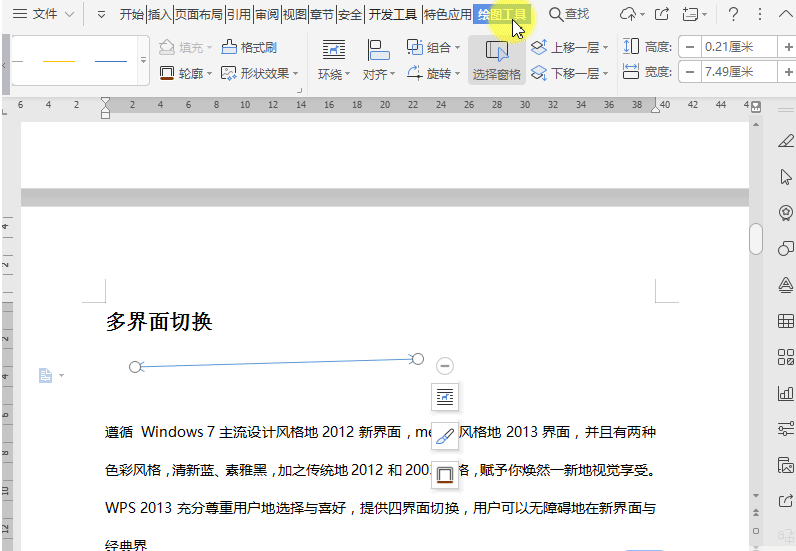Click the heading 多界面切换

coord(159,322)
